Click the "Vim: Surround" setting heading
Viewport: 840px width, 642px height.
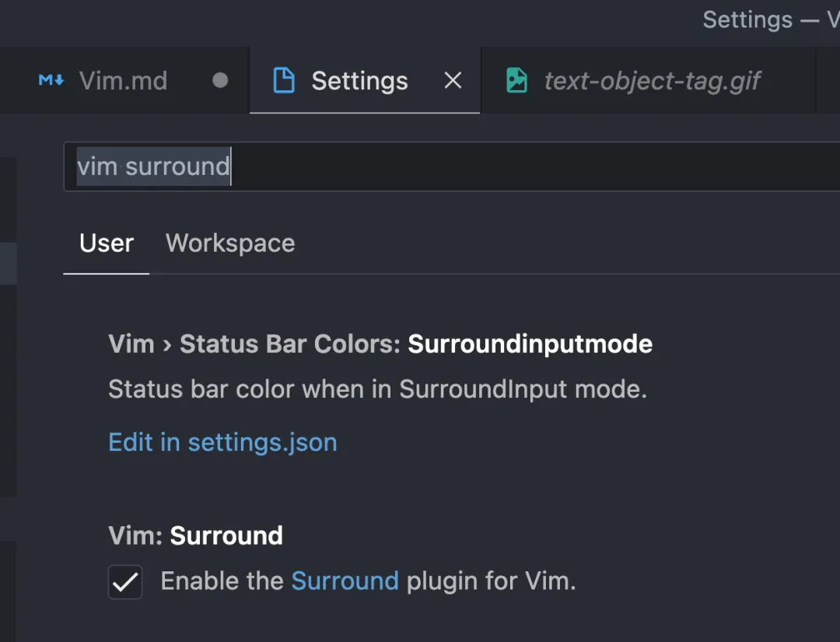coord(195,536)
